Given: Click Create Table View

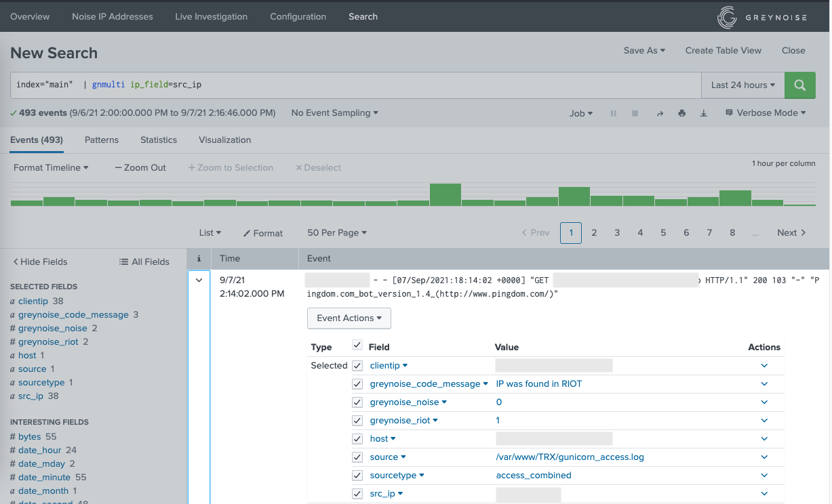Looking at the screenshot, I should [x=724, y=50].
